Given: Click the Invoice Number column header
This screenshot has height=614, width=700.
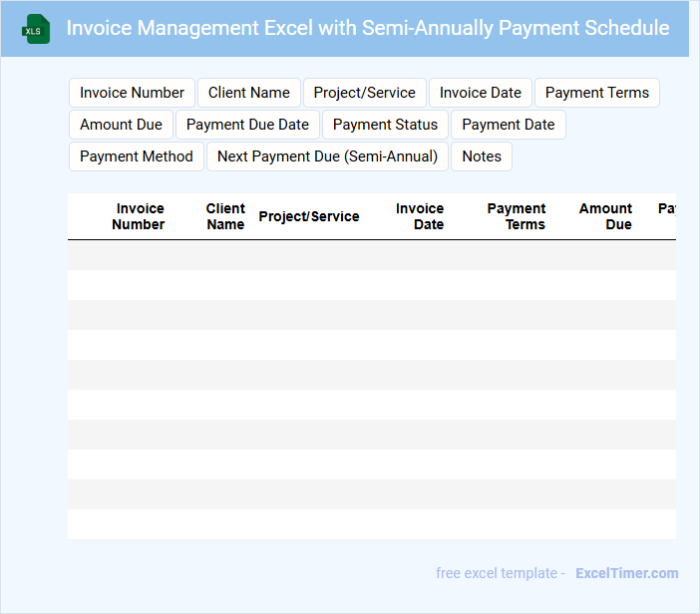Looking at the screenshot, I should click(x=139, y=216).
